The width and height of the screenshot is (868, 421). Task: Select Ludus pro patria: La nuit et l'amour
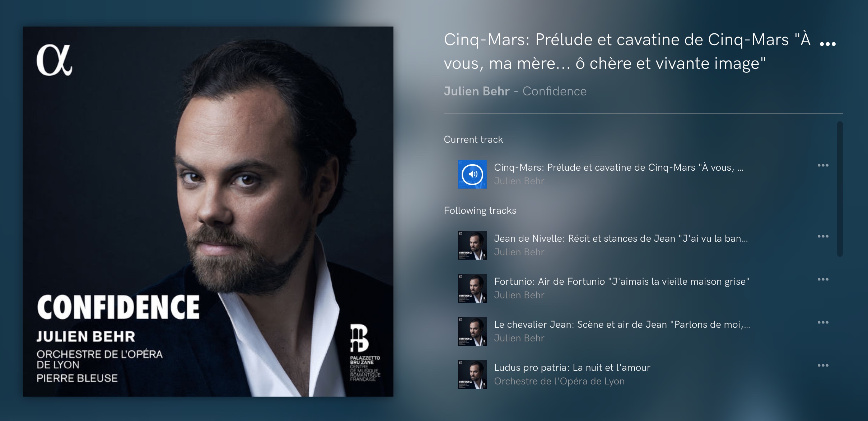click(x=572, y=368)
